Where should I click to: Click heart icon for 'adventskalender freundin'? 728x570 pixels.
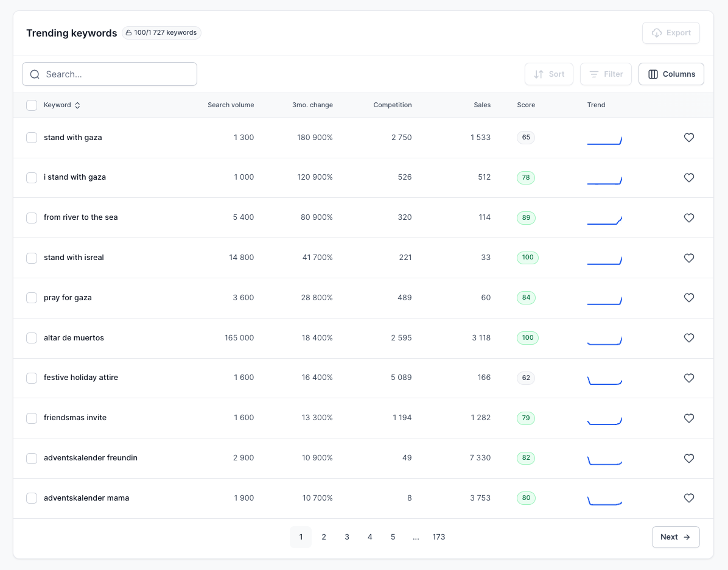click(x=688, y=458)
